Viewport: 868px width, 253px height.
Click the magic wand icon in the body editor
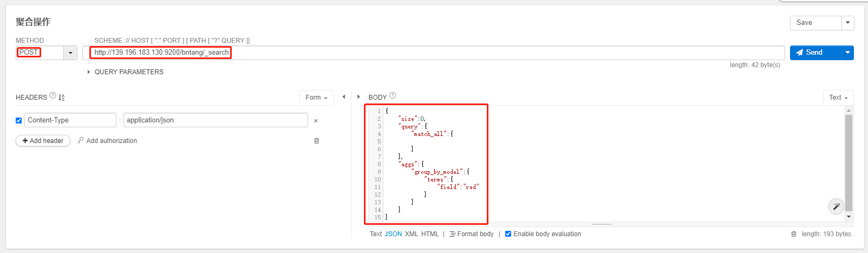pyautogui.click(x=836, y=206)
